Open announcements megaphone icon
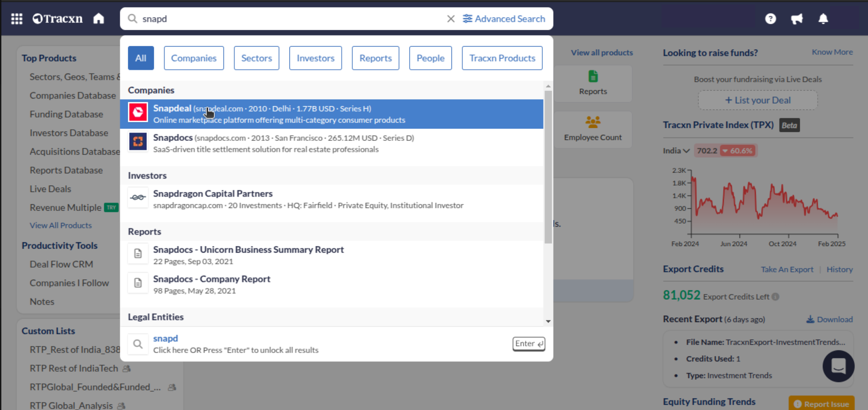 [797, 19]
